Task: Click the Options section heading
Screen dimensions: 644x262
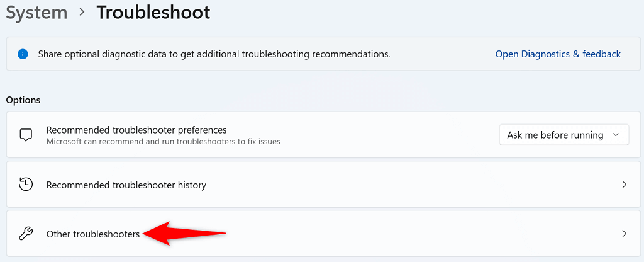Action: [x=23, y=100]
